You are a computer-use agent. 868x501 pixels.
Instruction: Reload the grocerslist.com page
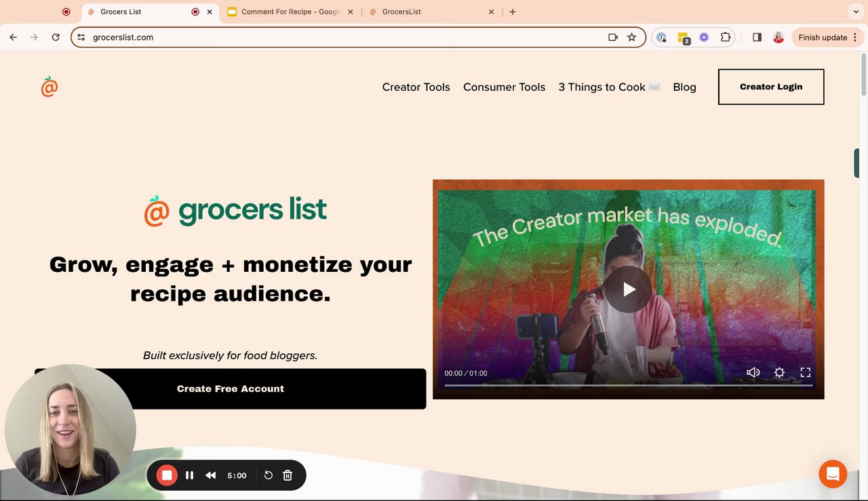pyautogui.click(x=56, y=37)
